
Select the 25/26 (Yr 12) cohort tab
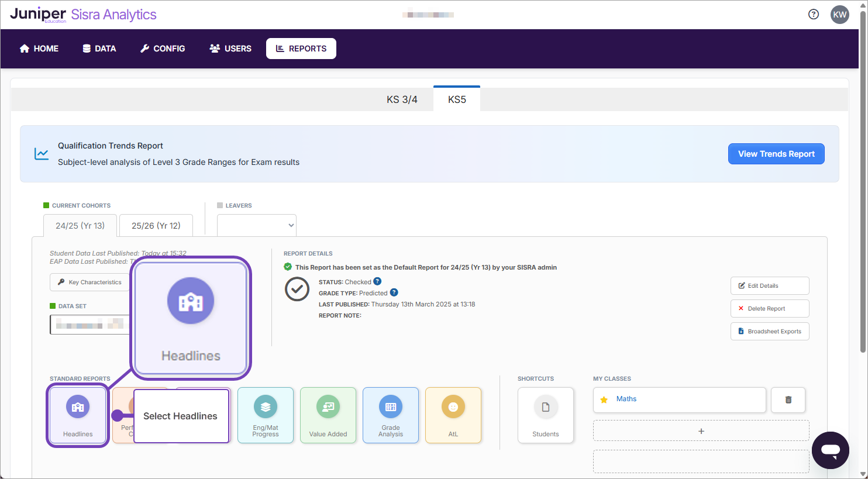pyautogui.click(x=156, y=226)
